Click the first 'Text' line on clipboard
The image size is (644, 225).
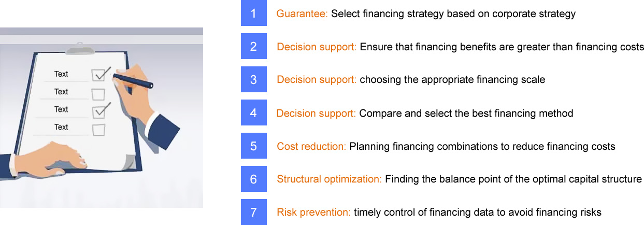61,74
